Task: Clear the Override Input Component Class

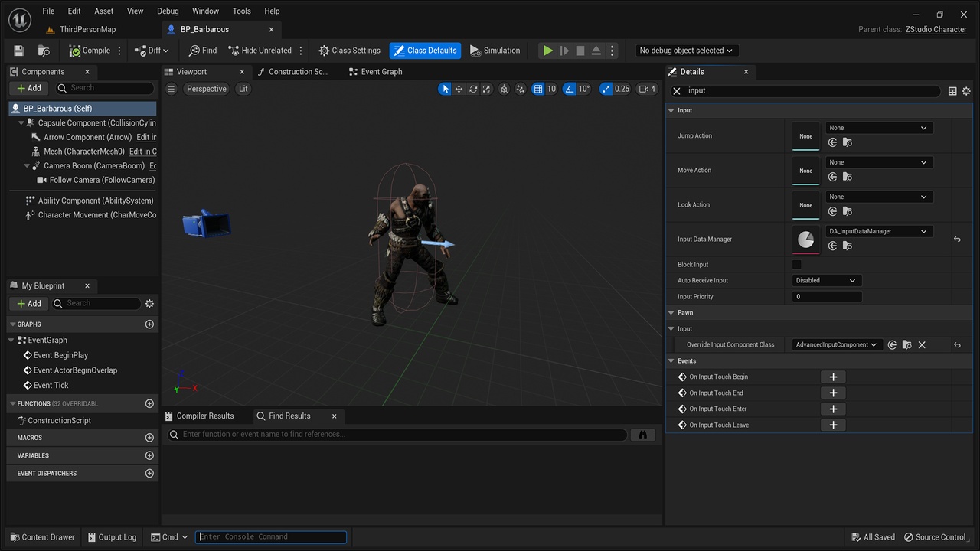Action: (x=922, y=345)
